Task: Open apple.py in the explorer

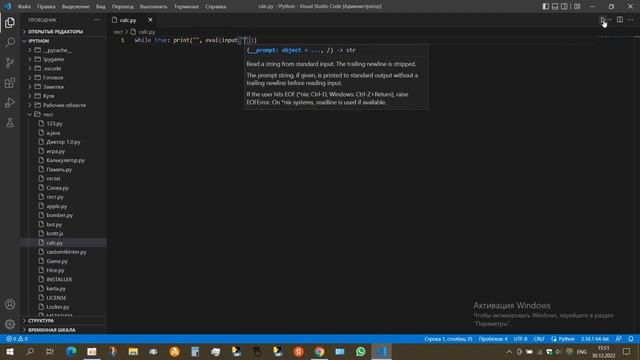Action: point(63,206)
